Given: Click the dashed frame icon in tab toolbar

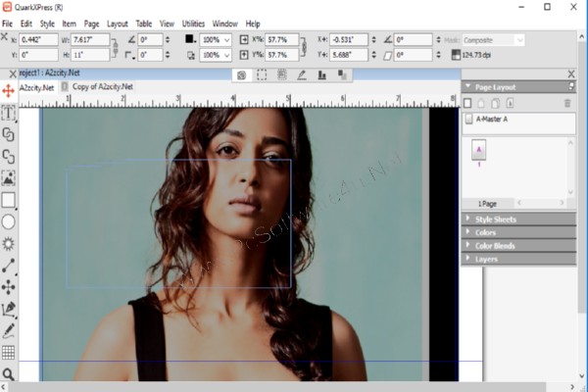Looking at the screenshot, I should point(262,75).
